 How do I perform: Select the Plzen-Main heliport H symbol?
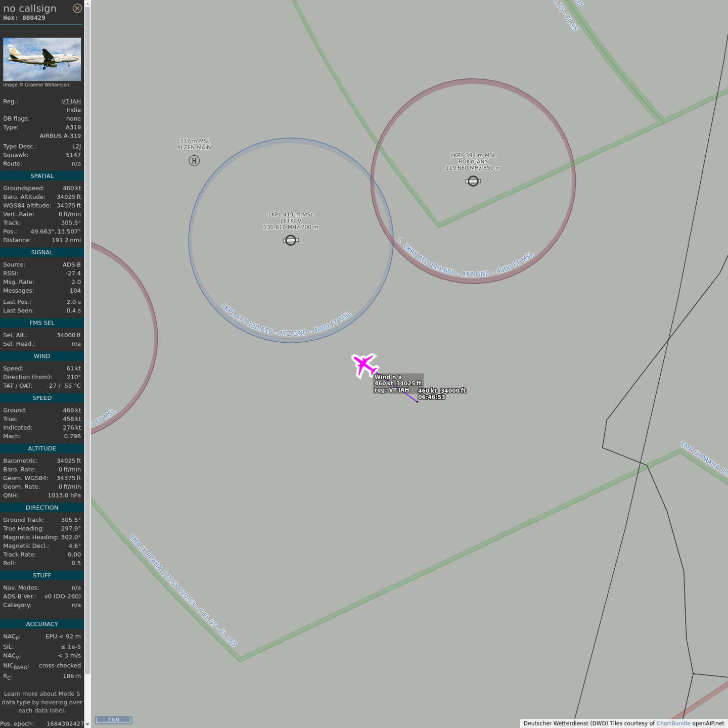pyautogui.click(x=194, y=161)
